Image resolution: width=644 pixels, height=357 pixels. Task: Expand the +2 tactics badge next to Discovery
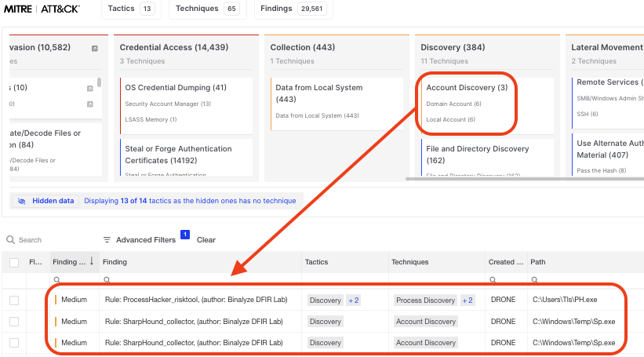tap(353, 301)
